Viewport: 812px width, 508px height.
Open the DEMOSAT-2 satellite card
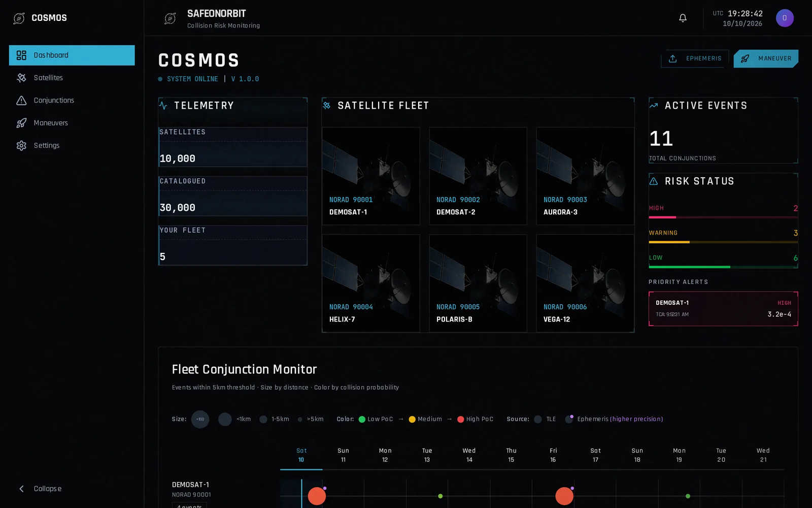478,176
